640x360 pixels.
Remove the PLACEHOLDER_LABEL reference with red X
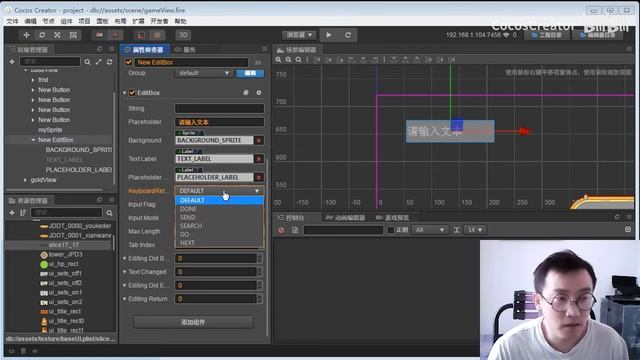(x=259, y=178)
